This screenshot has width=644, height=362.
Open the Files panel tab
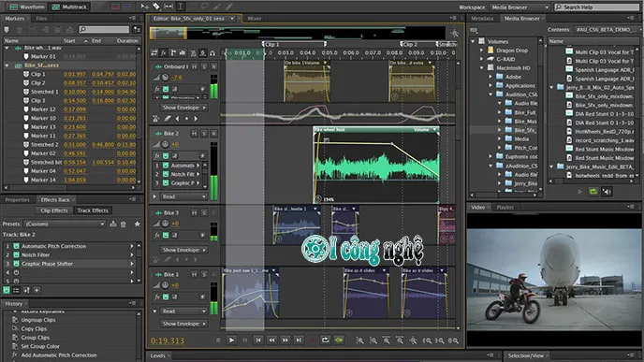(41, 19)
